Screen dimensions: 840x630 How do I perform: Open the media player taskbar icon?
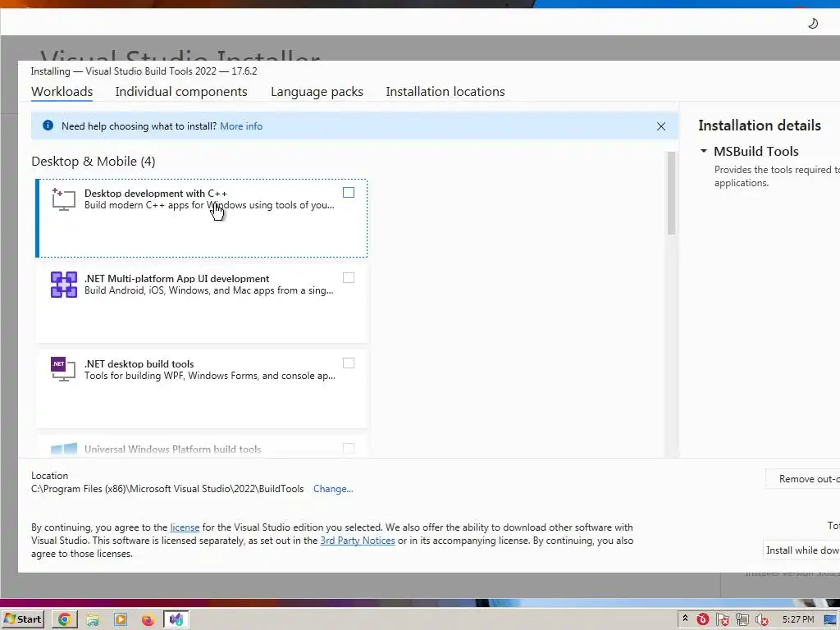click(x=121, y=620)
